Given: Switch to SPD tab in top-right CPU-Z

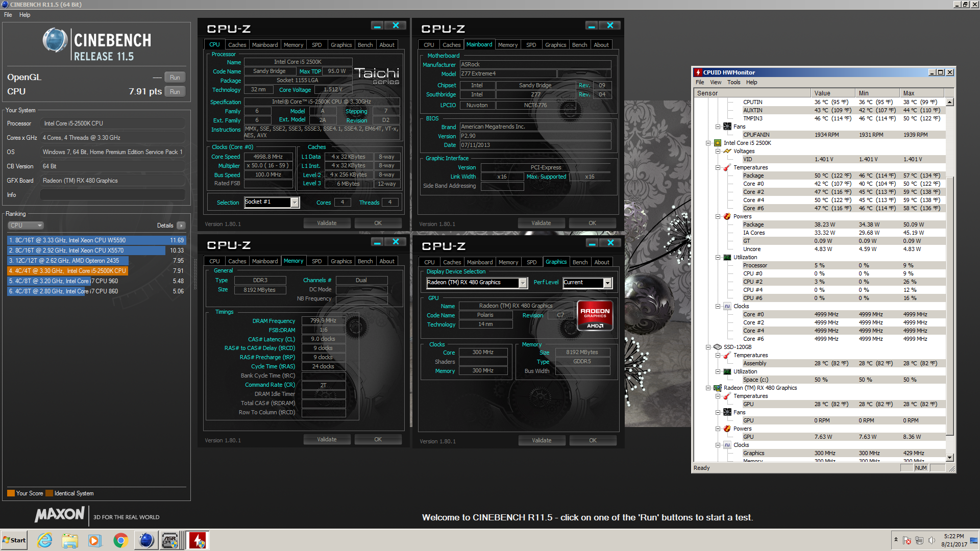Looking at the screenshot, I should tap(531, 45).
